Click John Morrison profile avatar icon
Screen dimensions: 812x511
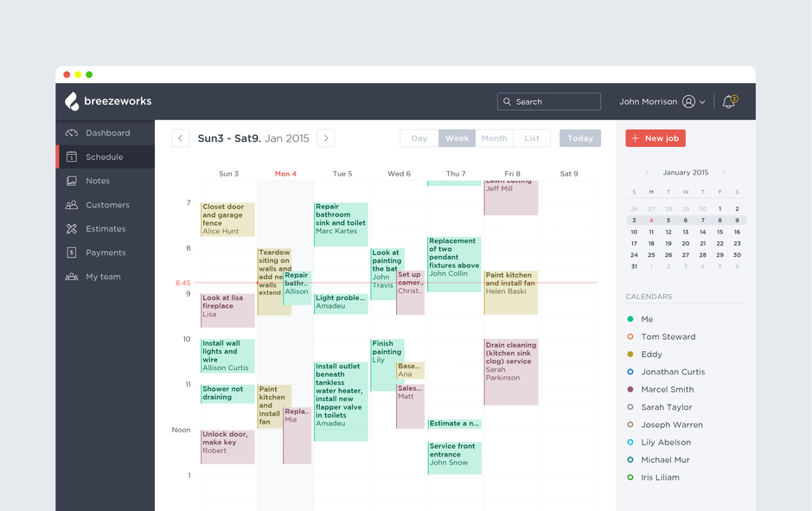[688, 101]
